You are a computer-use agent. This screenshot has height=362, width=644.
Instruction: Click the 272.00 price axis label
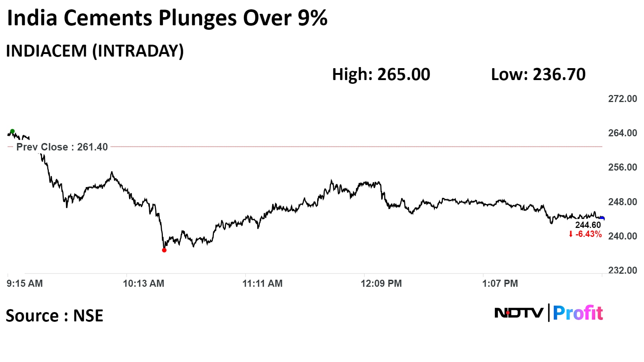[622, 99]
